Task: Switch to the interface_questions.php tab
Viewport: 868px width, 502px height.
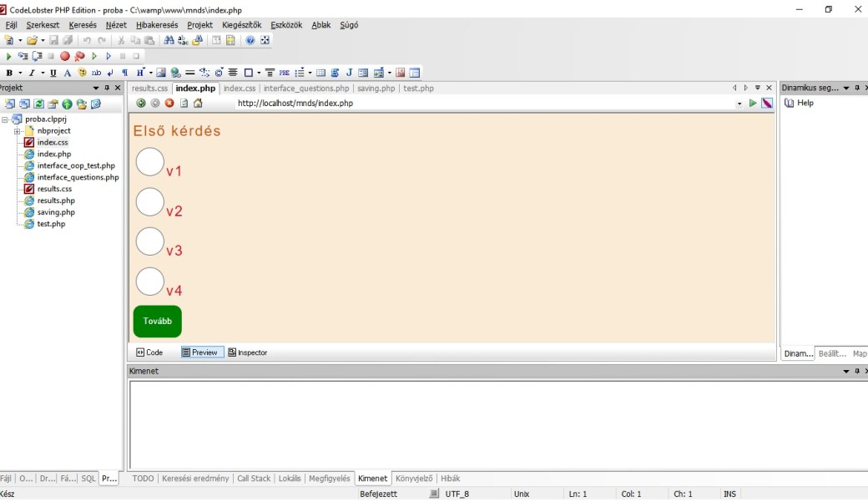Action: (306, 89)
